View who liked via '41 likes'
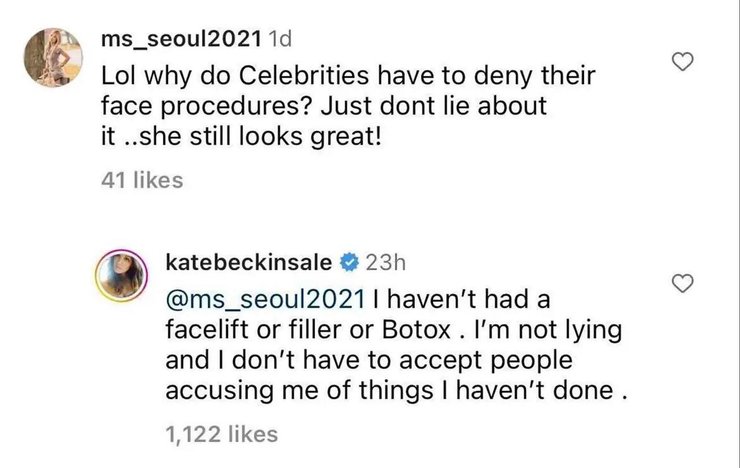Screen dimensions: 740x468 (143, 181)
